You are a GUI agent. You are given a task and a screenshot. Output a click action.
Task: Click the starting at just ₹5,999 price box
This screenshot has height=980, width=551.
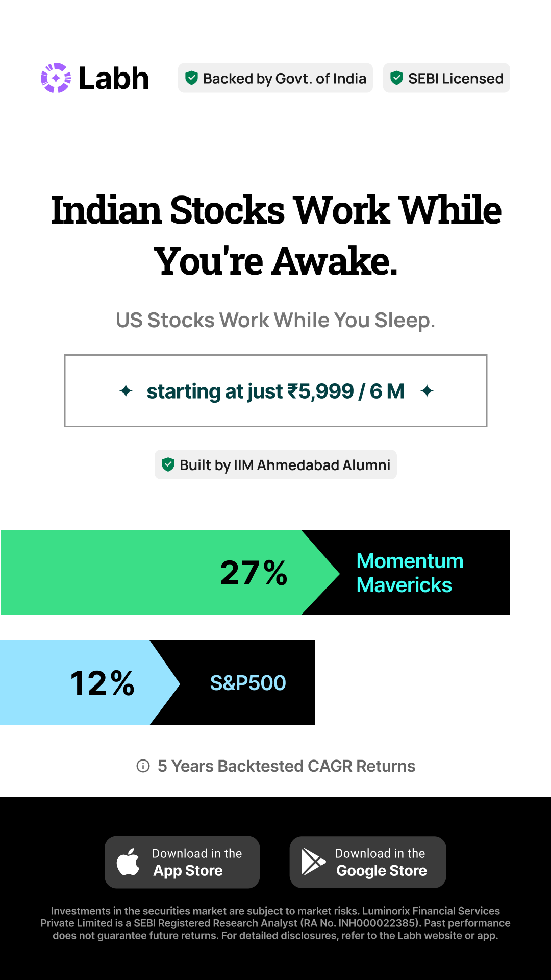pyautogui.click(x=275, y=390)
